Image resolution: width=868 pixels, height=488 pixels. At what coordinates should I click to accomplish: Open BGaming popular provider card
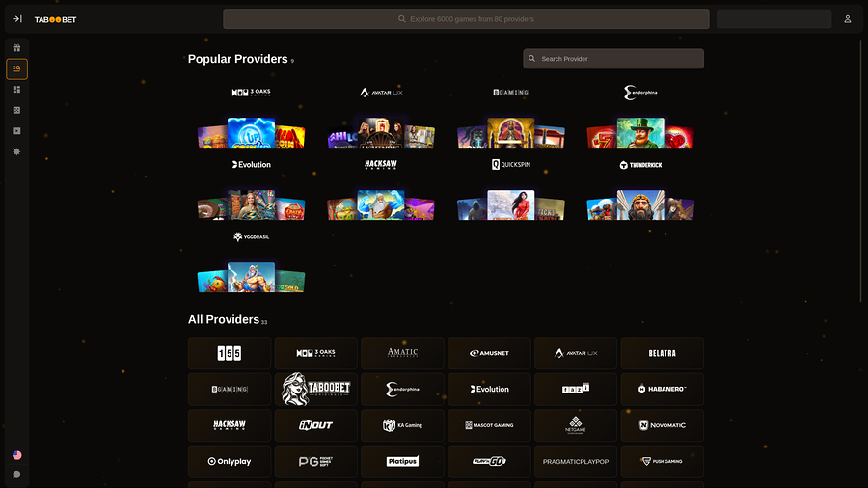[511, 116]
